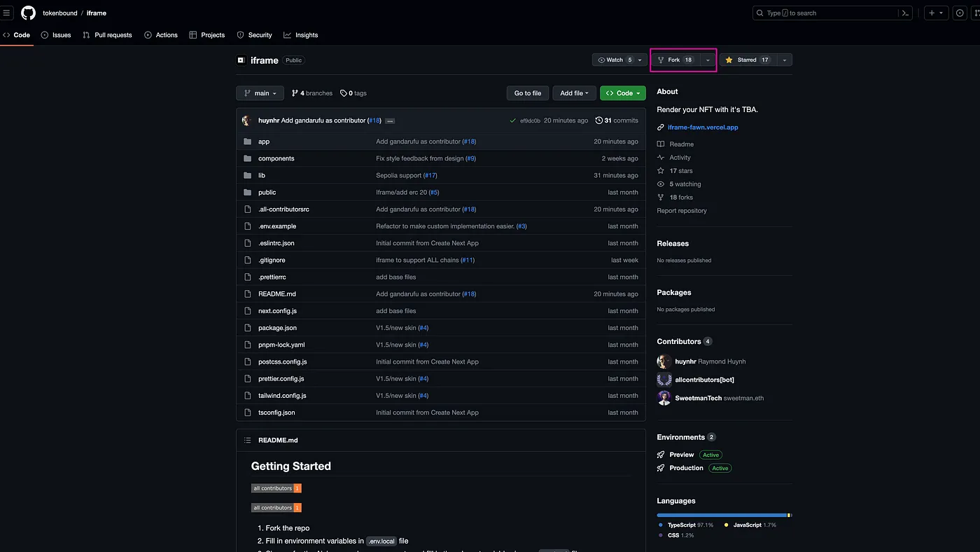Open the 31 commits history link
Screen dimensions: 980x552
click(617, 120)
